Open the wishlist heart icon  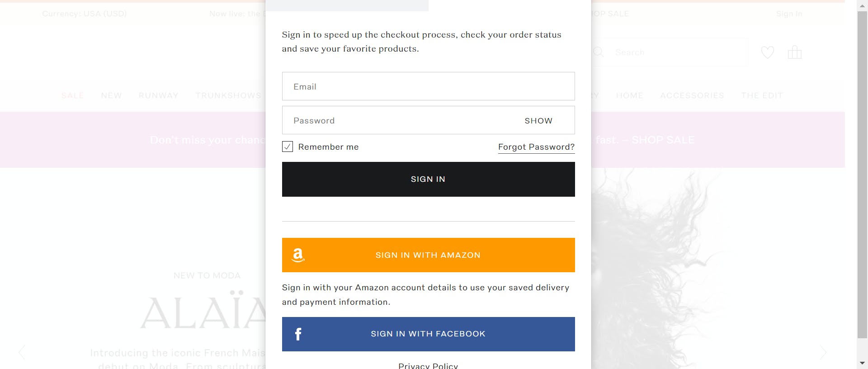tap(767, 52)
